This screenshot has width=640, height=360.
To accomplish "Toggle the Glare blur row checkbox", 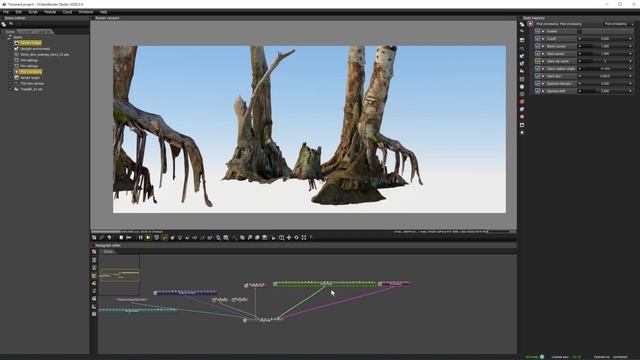I will click(538, 76).
